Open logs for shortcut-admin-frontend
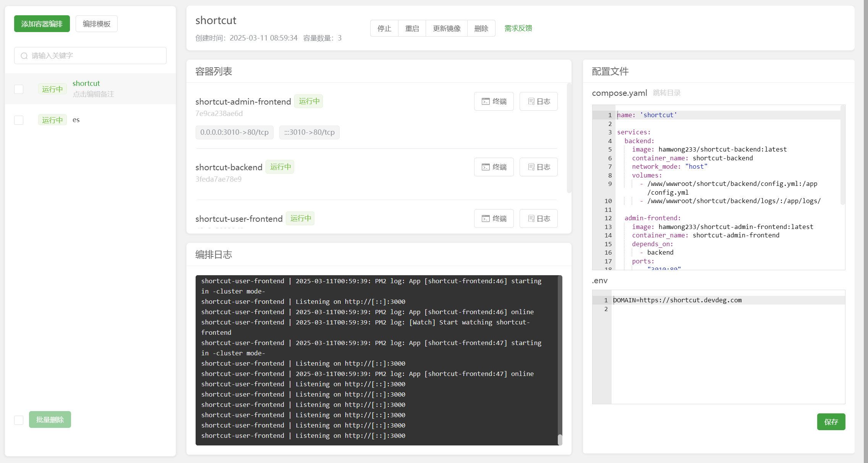The width and height of the screenshot is (868, 463). pos(539,101)
